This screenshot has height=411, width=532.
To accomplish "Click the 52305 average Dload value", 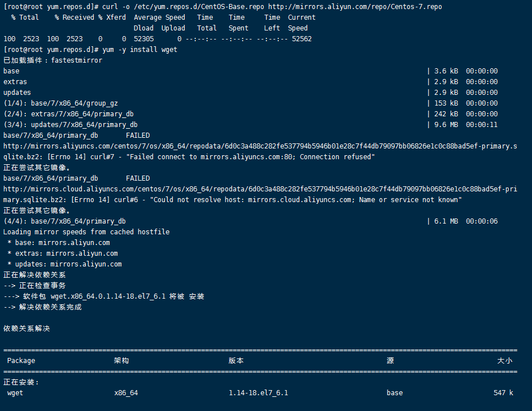I will (144, 39).
